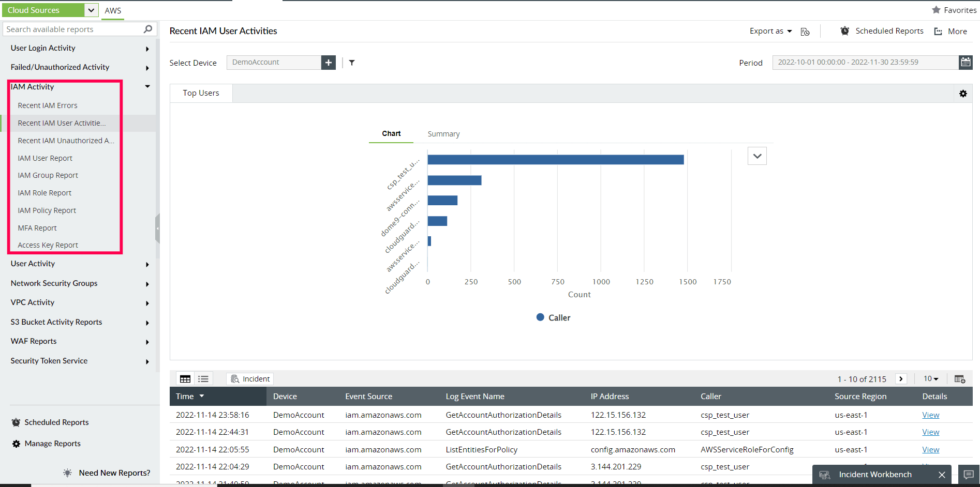Open the Export as dropdown

pos(770,31)
